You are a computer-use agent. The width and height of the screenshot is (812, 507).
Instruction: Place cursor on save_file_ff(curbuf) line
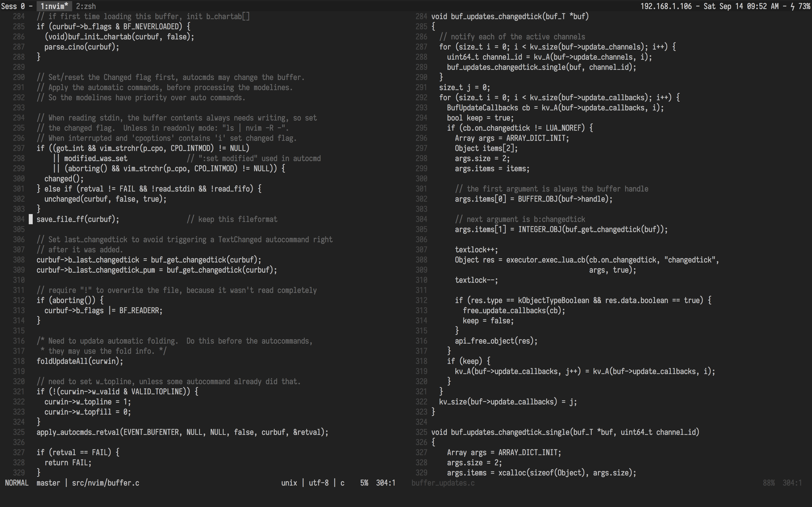point(78,219)
